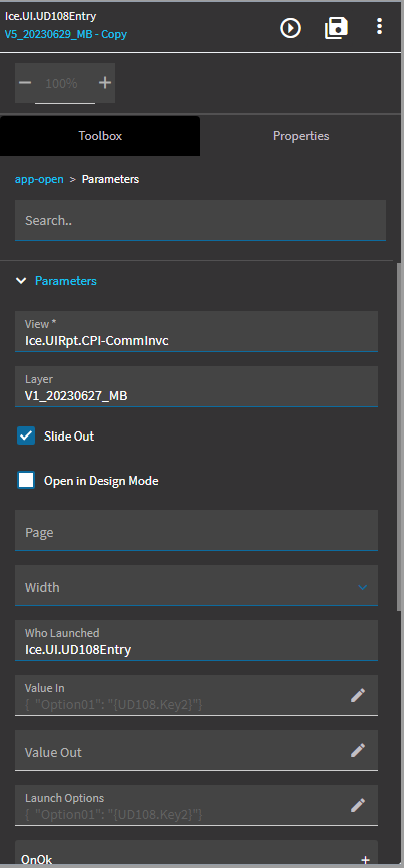The height and width of the screenshot is (868, 404).
Task: Navigate to app-open breadcrumb link
Action: pos(39,179)
